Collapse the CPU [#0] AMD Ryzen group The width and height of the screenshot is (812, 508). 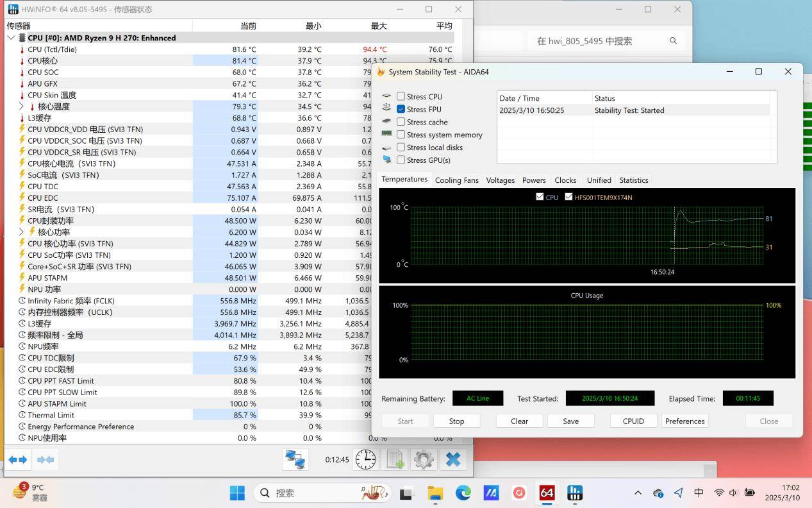11,38
